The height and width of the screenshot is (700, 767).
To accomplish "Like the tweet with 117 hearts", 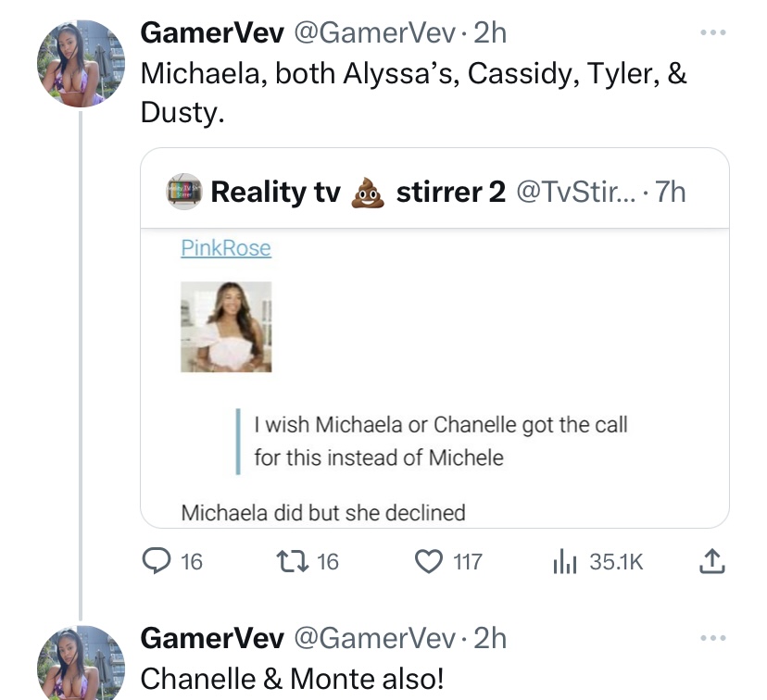I will [x=429, y=561].
